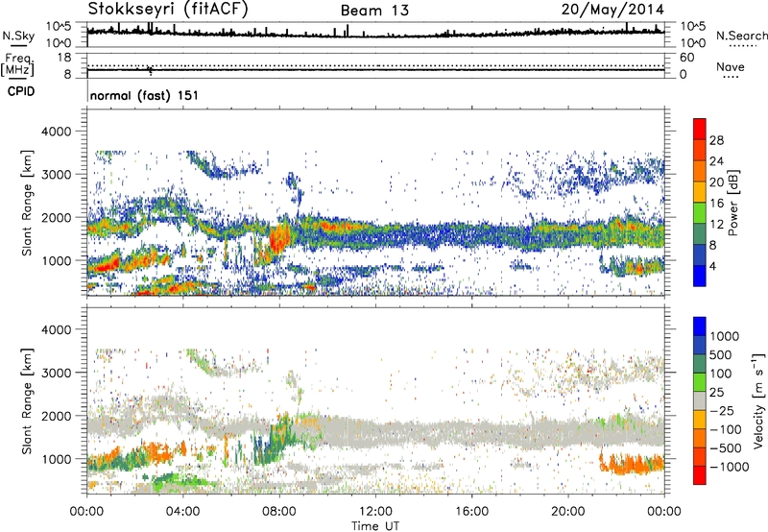Click the blue bottom of the power colorbar
The height and width of the screenshot is (532, 768).
tap(700, 276)
